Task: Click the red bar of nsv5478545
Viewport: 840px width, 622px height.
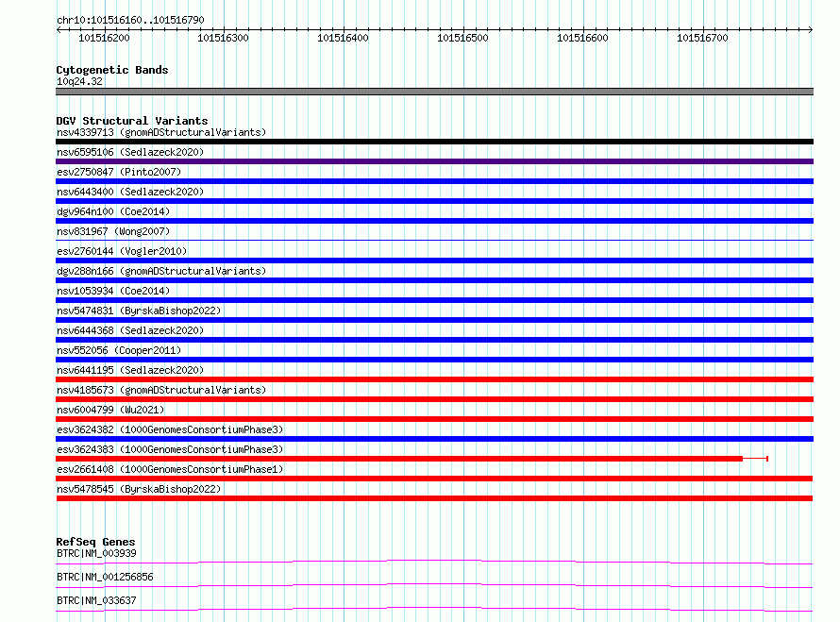Action: point(434,498)
